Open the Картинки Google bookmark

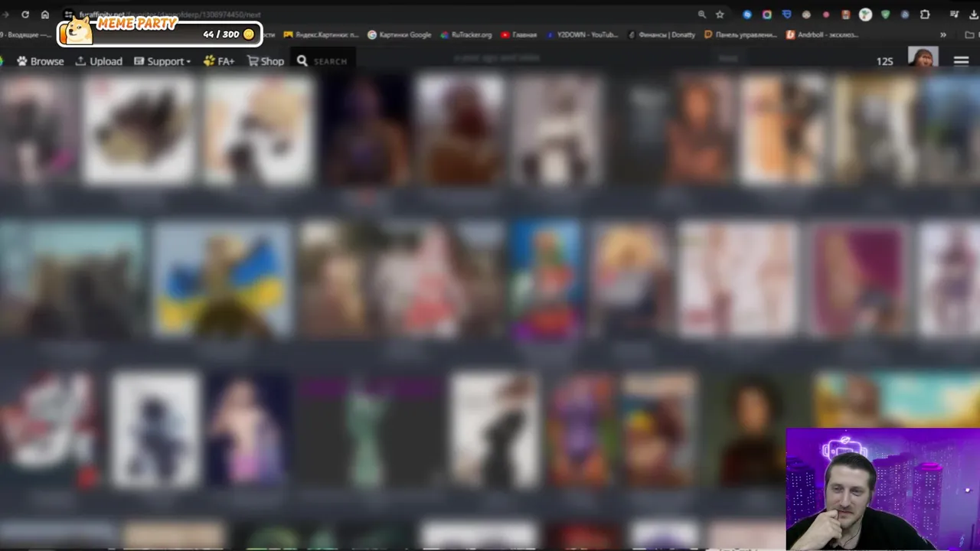[400, 34]
